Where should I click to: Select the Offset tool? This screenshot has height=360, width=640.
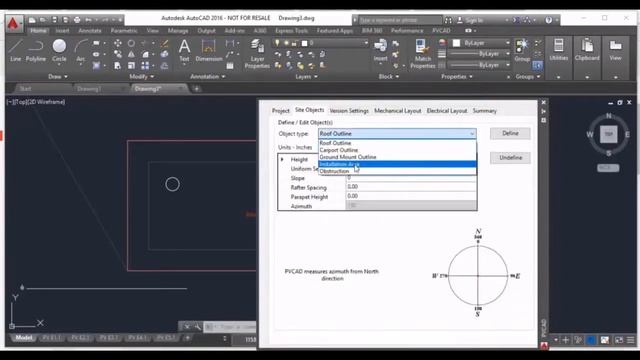pos(164,65)
